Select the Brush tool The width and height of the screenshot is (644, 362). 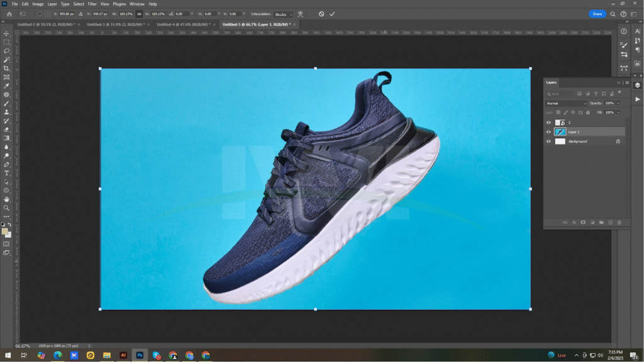click(x=6, y=104)
